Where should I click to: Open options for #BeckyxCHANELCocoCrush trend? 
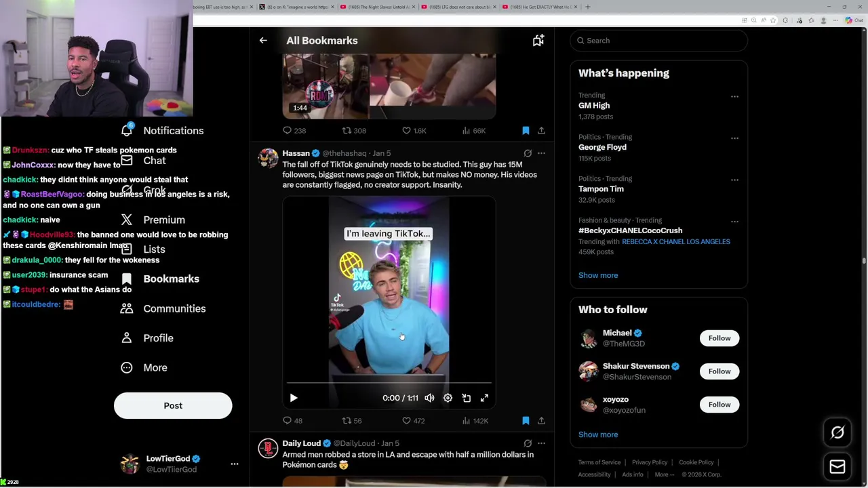[734, 222]
